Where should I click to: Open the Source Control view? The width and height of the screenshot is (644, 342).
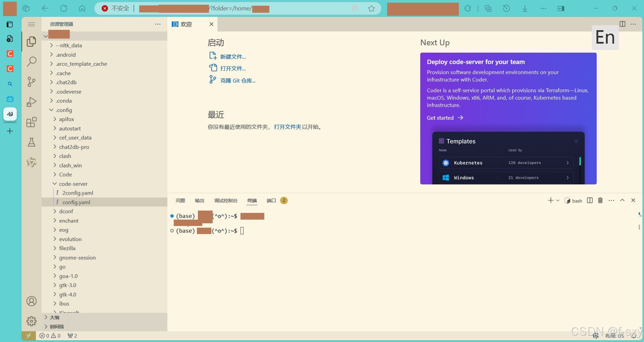[x=32, y=82]
